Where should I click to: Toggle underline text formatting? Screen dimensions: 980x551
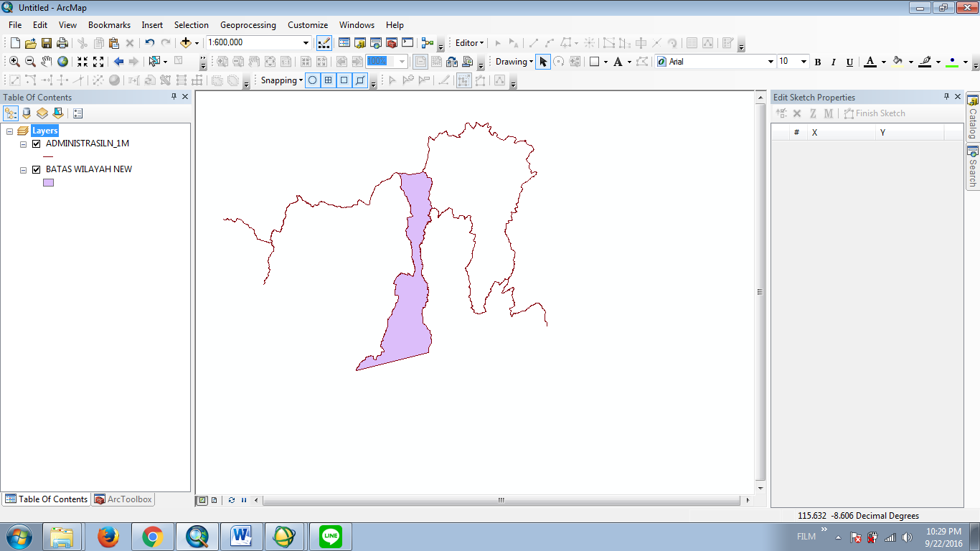849,62
